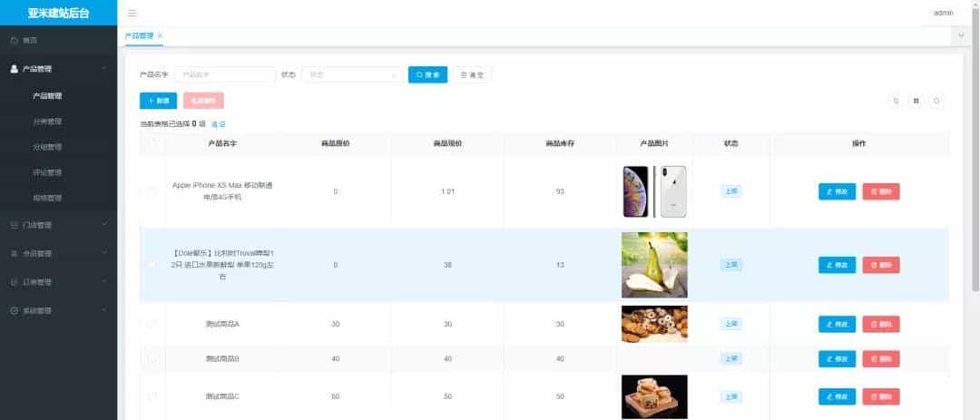Click the 产品名字 search input field
The image size is (980, 420).
pyautogui.click(x=225, y=74)
